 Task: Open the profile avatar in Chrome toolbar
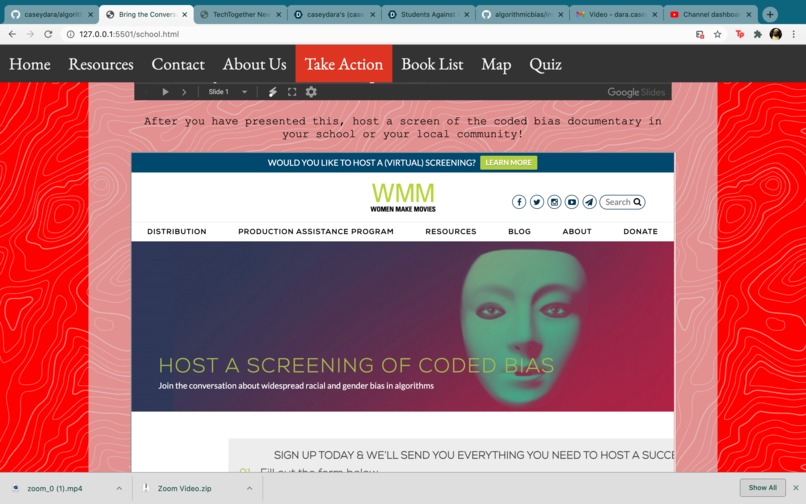tap(776, 34)
